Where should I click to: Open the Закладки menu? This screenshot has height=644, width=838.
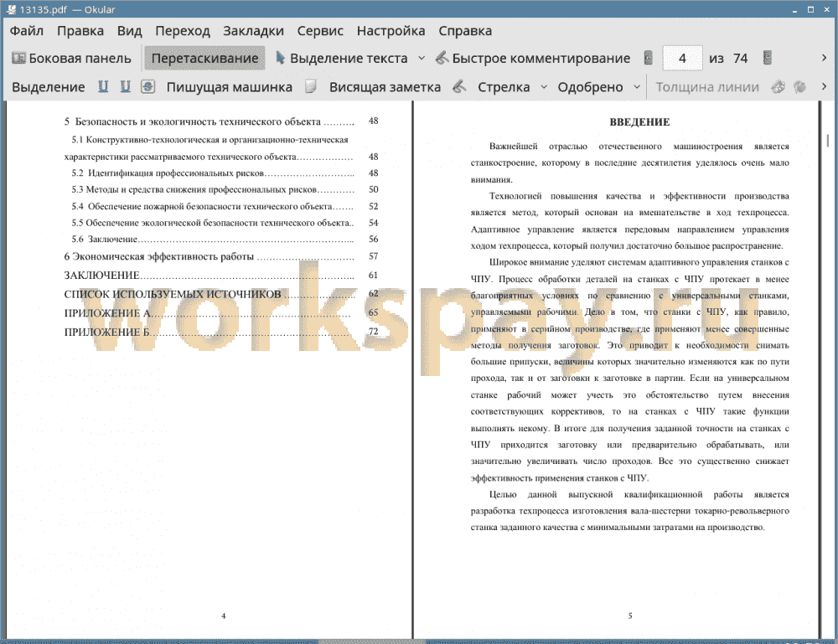click(x=253, y=31)
